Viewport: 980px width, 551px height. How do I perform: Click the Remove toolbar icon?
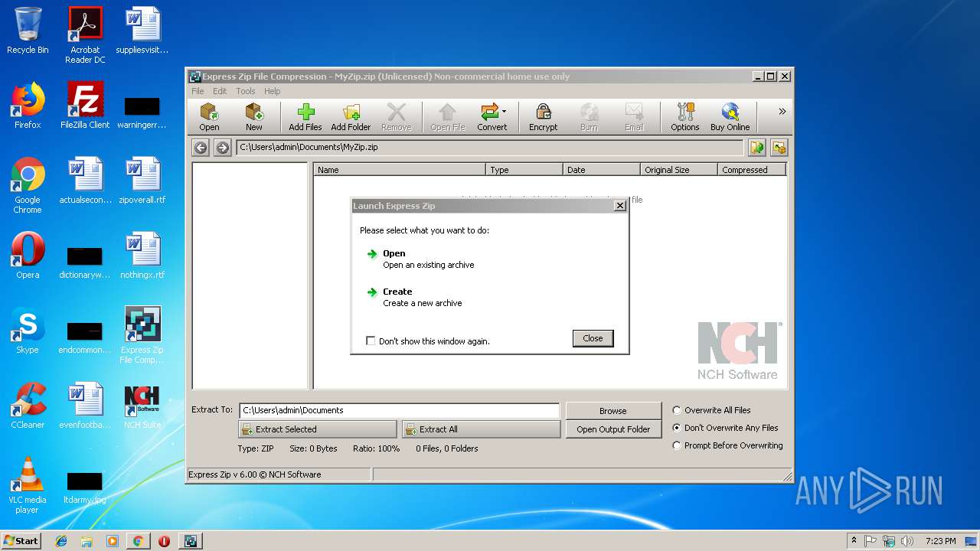(396, 117)
